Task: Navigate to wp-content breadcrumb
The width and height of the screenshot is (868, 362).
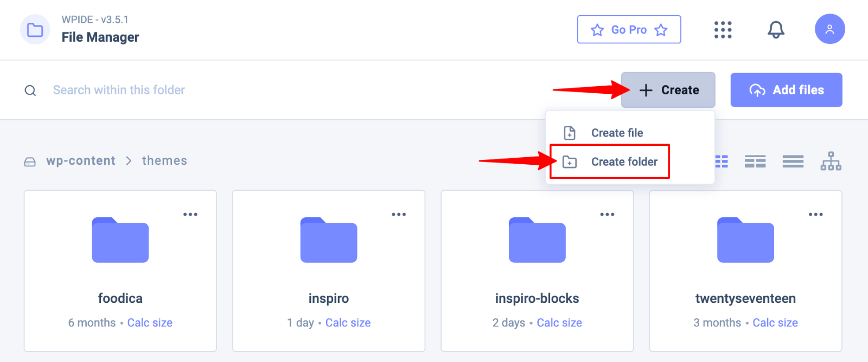Action: click(81, 161)
